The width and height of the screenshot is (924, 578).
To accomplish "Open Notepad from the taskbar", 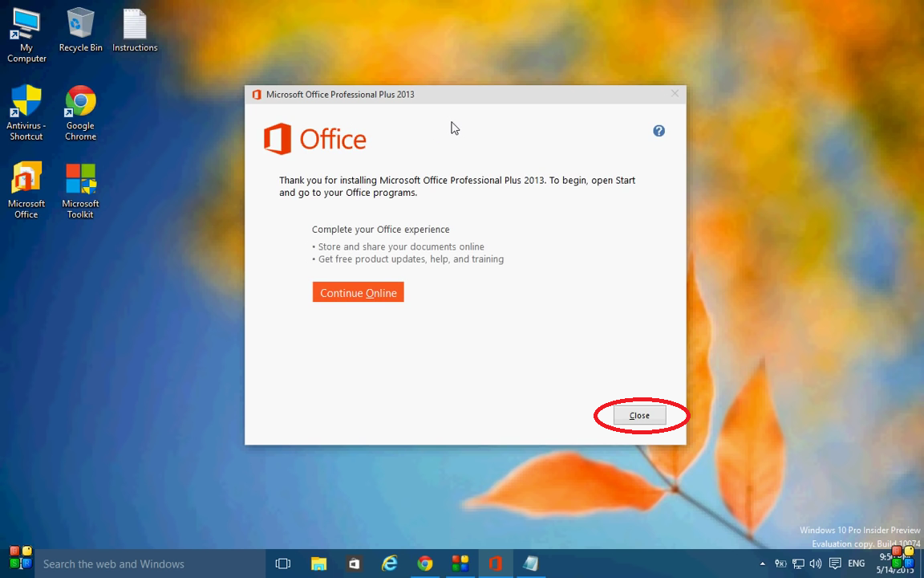I will point(530,564).
